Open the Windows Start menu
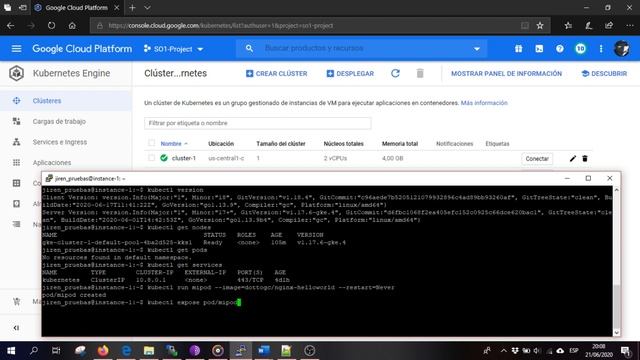Screen dimensions: 640x360 11,350
